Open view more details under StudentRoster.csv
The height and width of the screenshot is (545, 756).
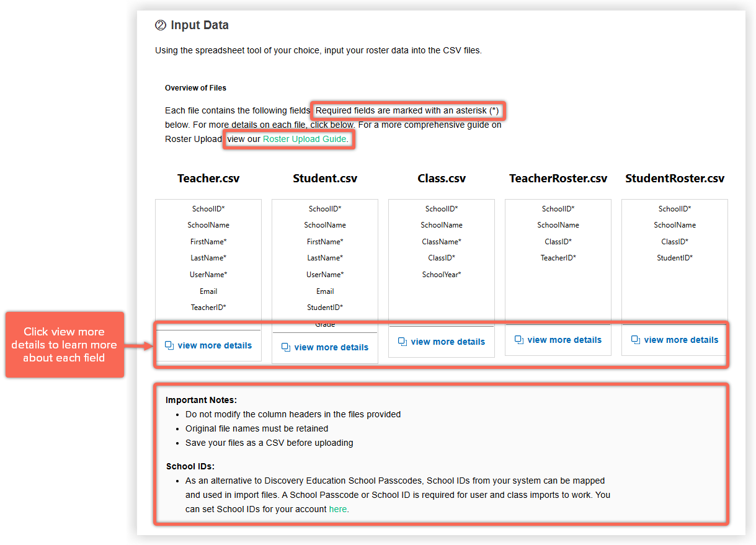(x=680, y=340)
